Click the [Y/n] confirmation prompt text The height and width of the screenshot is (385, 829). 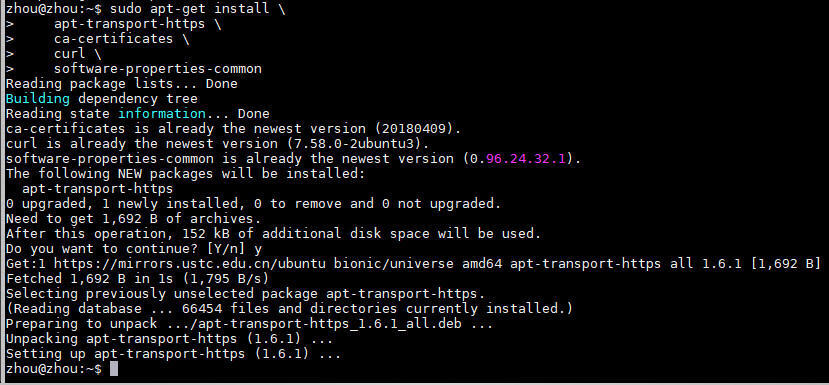point(226,248)
